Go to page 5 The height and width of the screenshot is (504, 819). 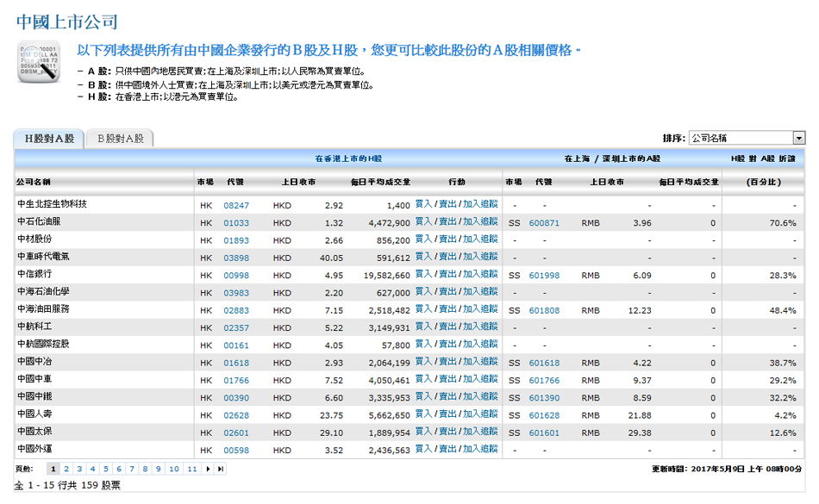point(105,469)
